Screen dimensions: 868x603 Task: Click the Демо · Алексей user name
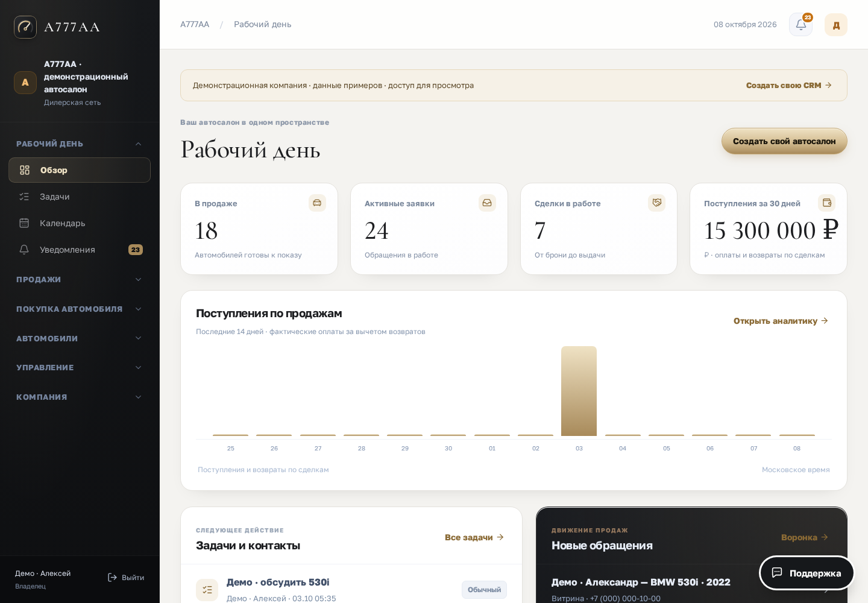(x=43, y=573)
